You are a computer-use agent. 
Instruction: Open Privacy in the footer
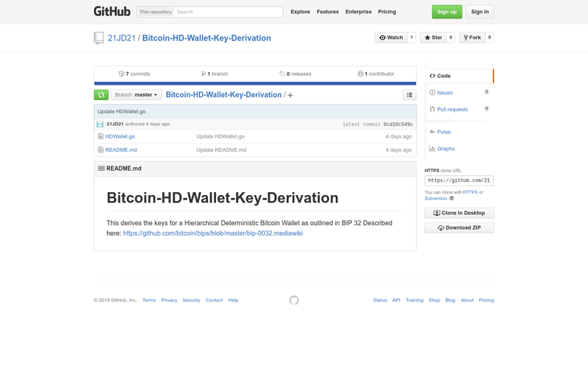coord(169,300)
